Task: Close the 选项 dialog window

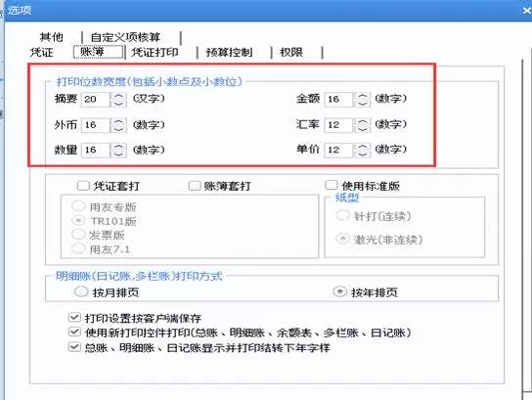Action: point(527,11)
